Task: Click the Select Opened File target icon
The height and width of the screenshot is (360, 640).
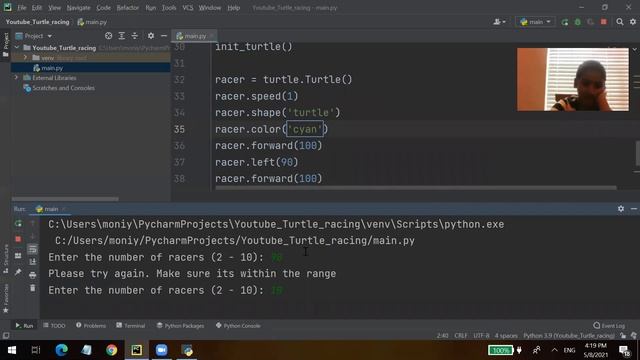Action: tap(109, 36)
